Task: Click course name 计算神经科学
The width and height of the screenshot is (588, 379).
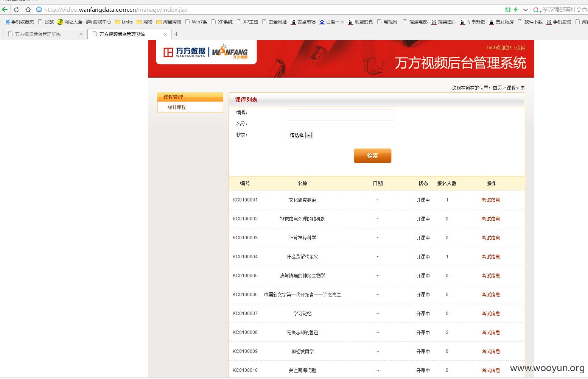Action: [x=302, y=238]
